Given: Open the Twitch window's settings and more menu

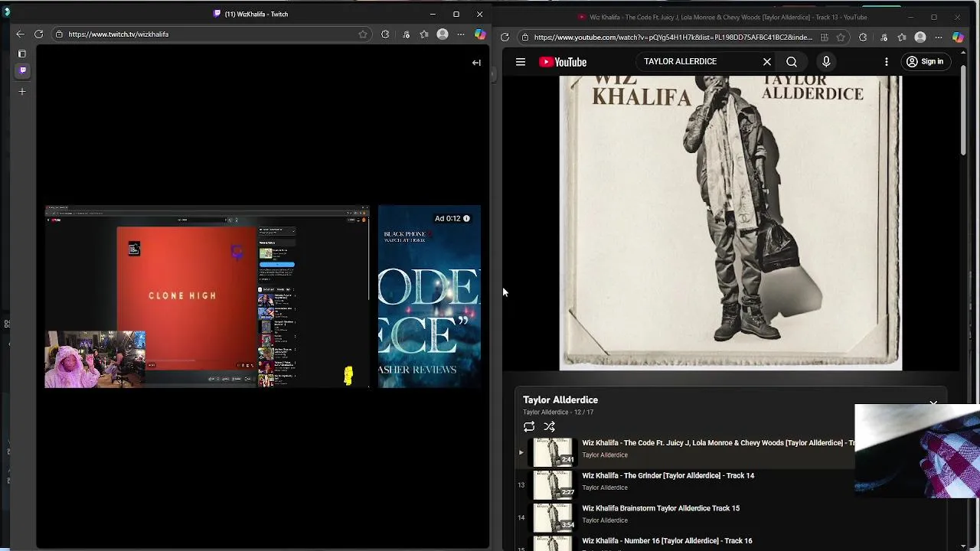Looking at the screenshot, I should pyautogui.click(x=461, y=34).
